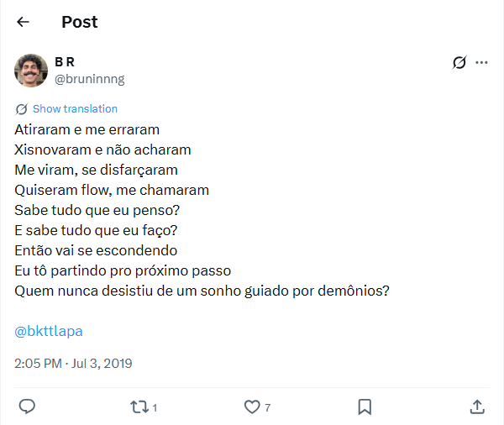Open the Grok explain icon at top right

point(459,62)
